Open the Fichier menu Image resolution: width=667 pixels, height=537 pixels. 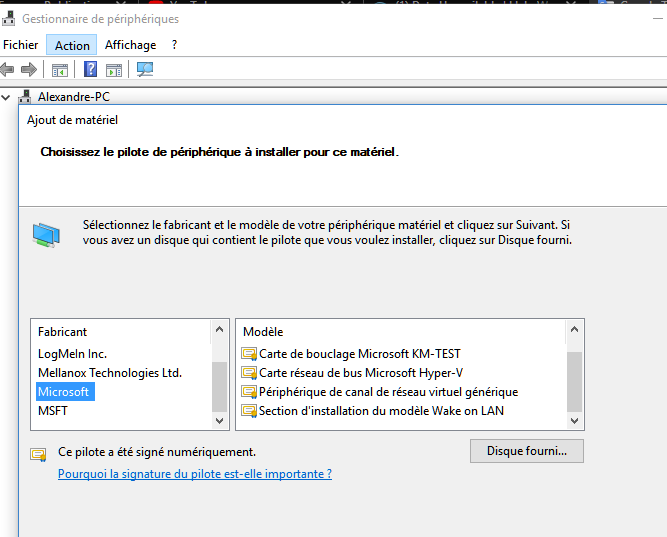pos(21,45)
